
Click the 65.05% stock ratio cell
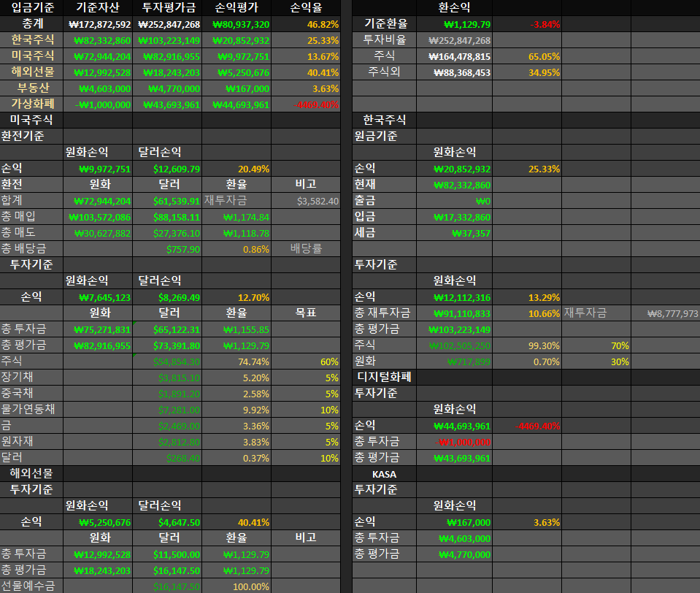[527, 56]
